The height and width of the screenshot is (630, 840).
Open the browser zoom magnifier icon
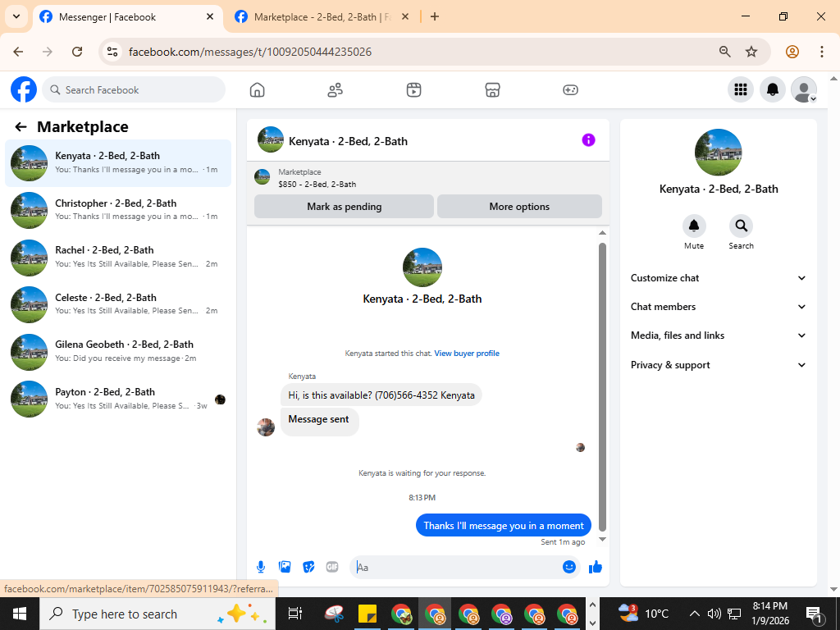tap(725, 52)
